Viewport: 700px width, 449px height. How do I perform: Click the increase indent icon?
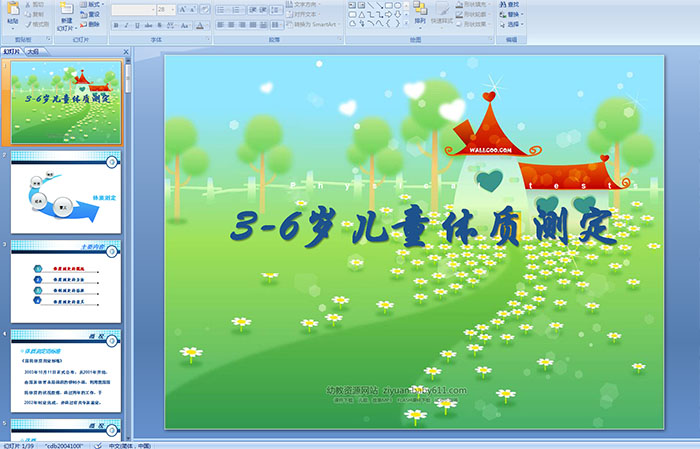coord(263,10)
